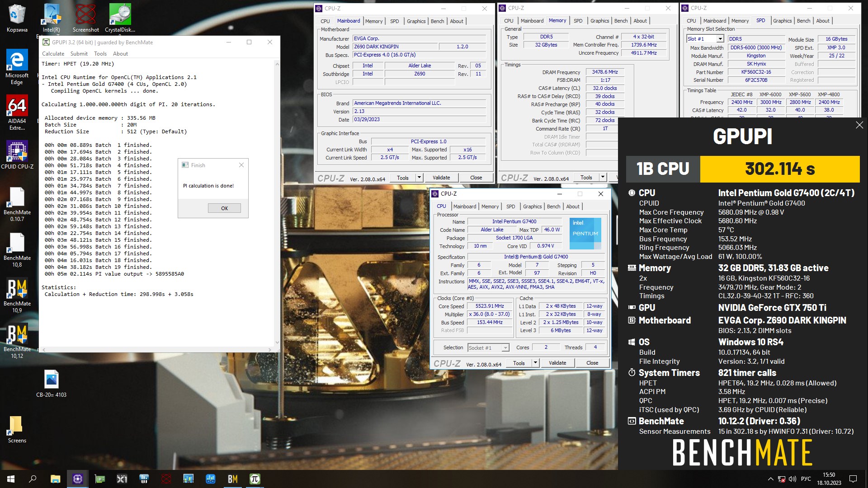
Task: Open the Submit menu in GPUPI
Action: pyautogui.click(x=79, y=53)
